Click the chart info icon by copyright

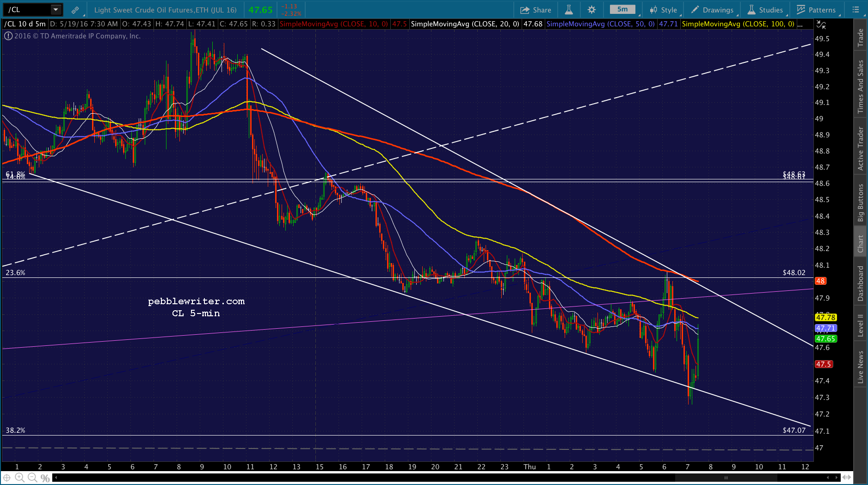pyautogui.click(x=8, y=36)
